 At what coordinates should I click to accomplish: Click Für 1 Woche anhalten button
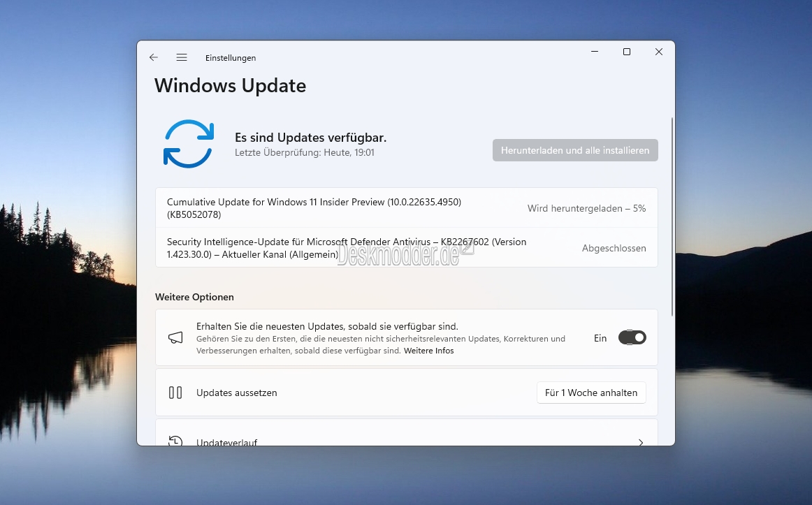click(x=591, y=393)
